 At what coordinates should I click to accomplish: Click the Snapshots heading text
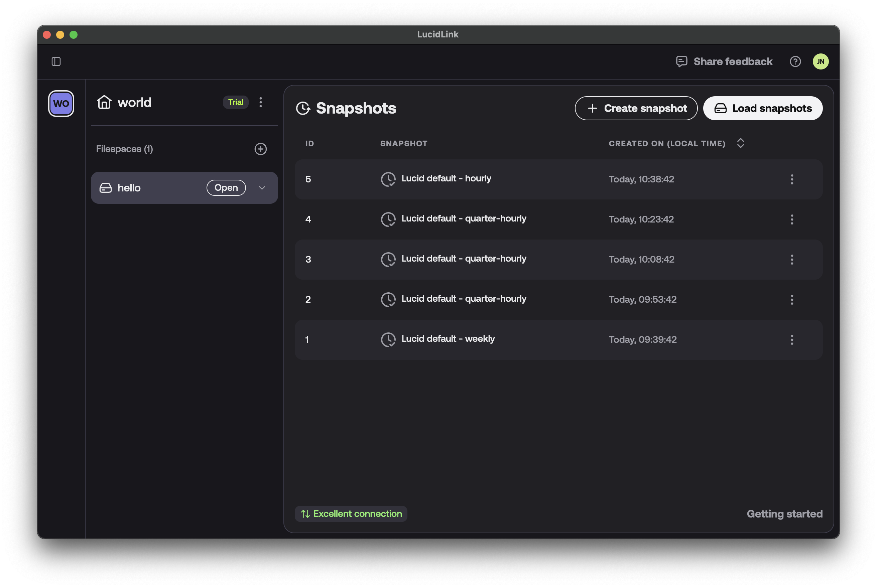point(356,108)
